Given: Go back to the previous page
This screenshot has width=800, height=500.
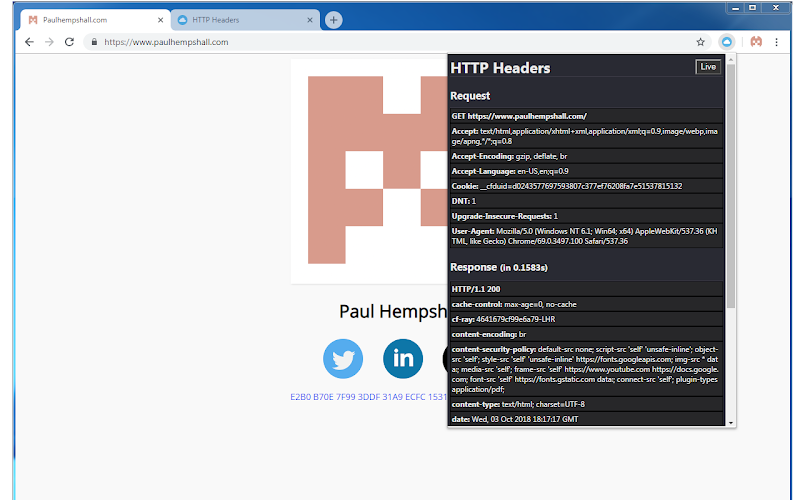Looking at the screenshot, I should [29, 42].
